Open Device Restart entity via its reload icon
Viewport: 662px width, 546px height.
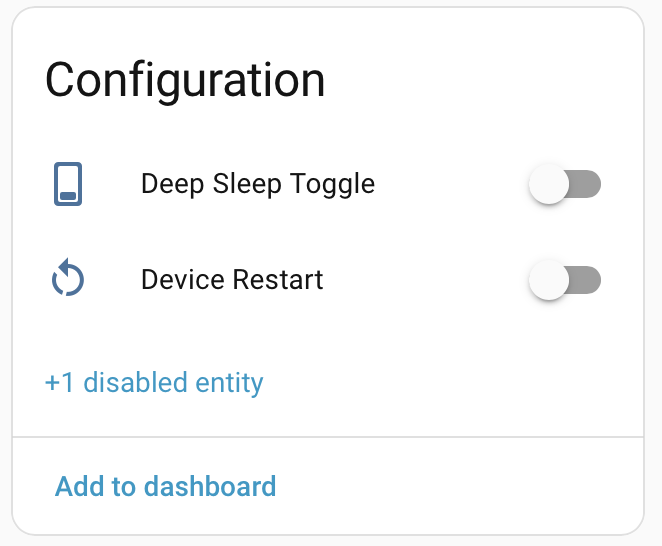(67, 279)
